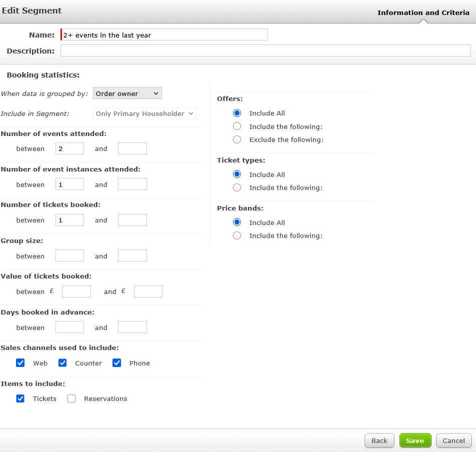Enable the Reservations checkbox
The width and height of the screenshot is (476, 452).
click(71, 398)
